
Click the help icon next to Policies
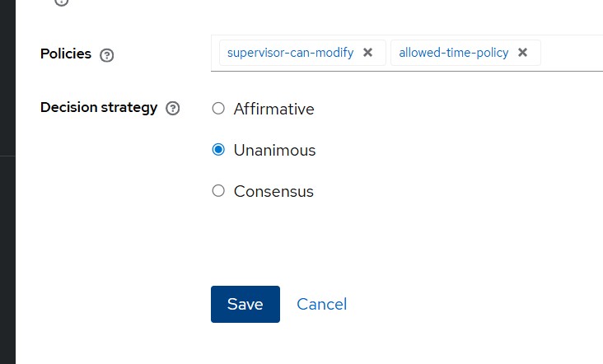[x=106, y=55]
